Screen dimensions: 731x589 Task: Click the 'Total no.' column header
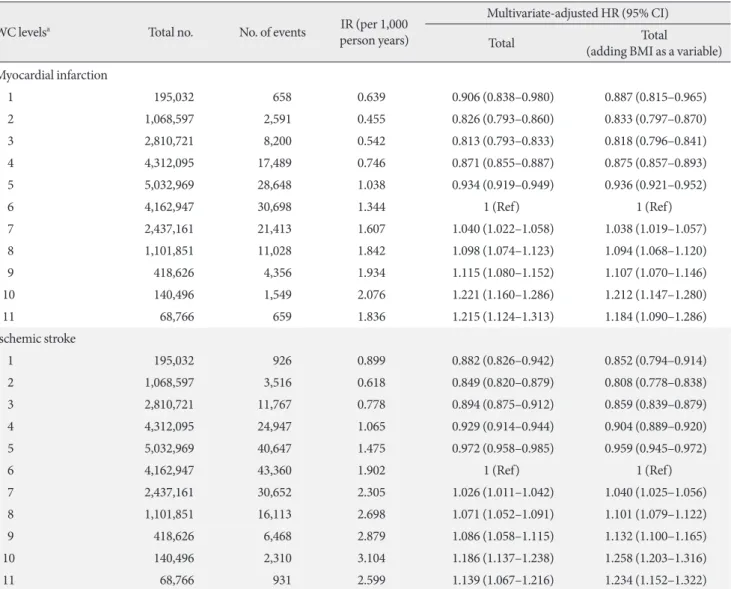click(171, 32)
